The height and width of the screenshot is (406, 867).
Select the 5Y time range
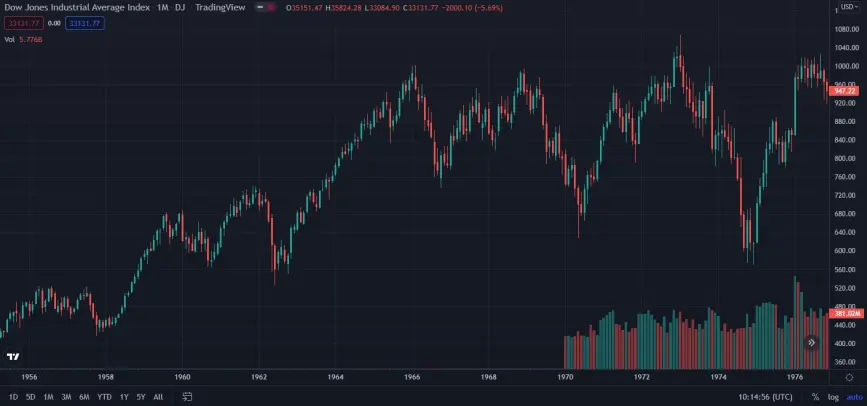coord(141,397)
